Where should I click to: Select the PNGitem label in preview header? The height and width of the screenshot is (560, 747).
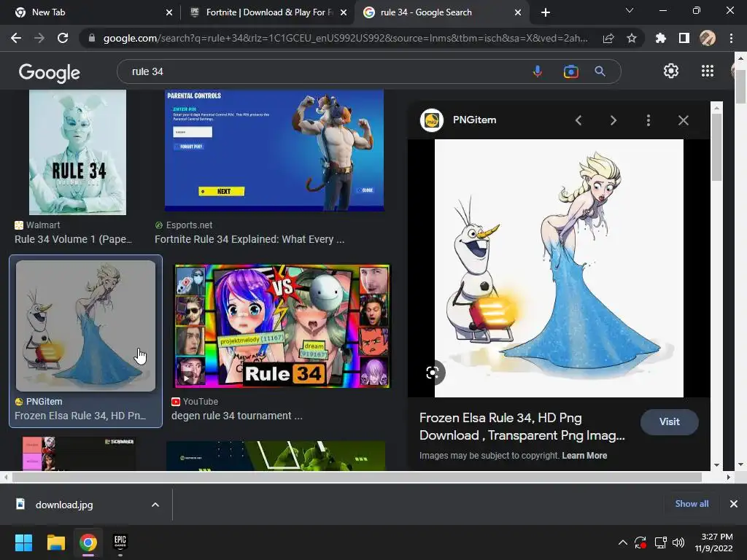coord(474,120)
